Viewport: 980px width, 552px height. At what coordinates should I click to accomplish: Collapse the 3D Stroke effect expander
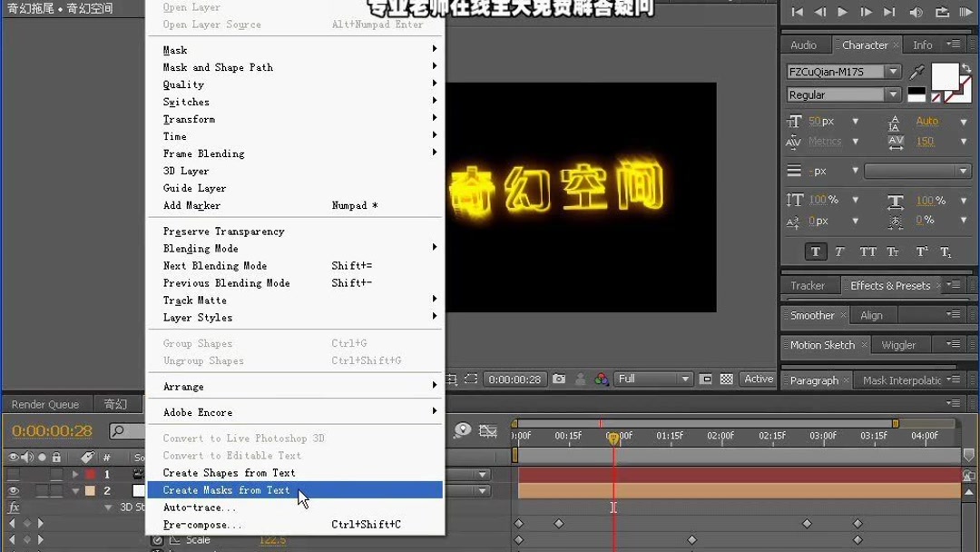tap(108, 507)
